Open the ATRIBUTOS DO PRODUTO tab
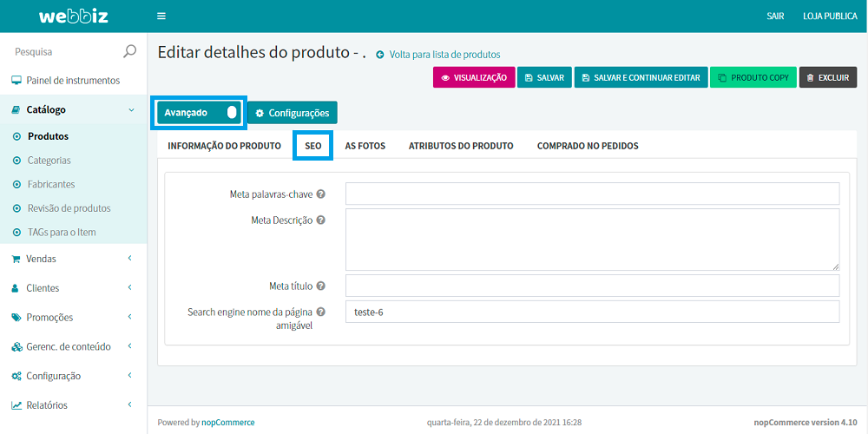868x434 pixels. [461, 146]
